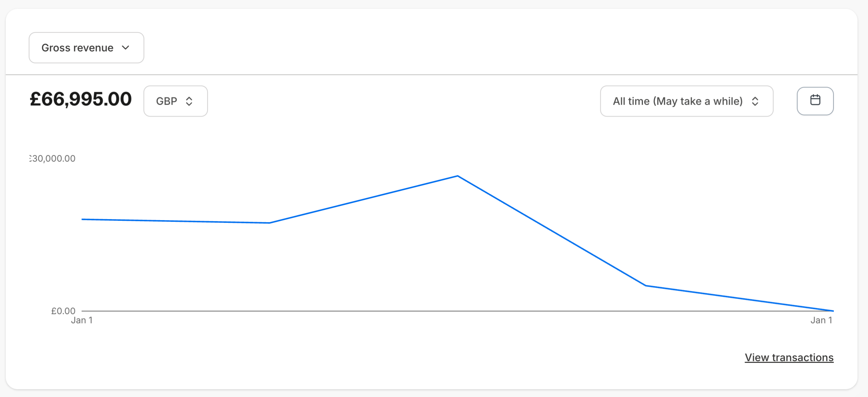Click the rising segment of the revenue line

click(x=363, y=200)
